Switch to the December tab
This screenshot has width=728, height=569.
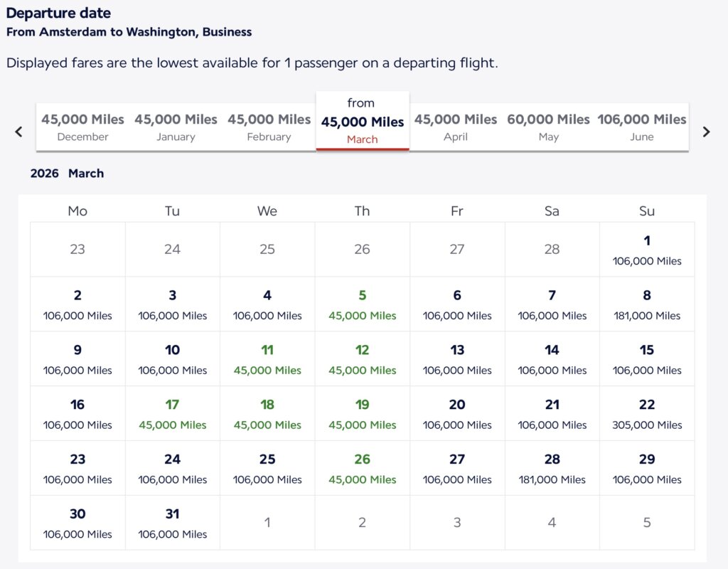click(x=82, y=127)
